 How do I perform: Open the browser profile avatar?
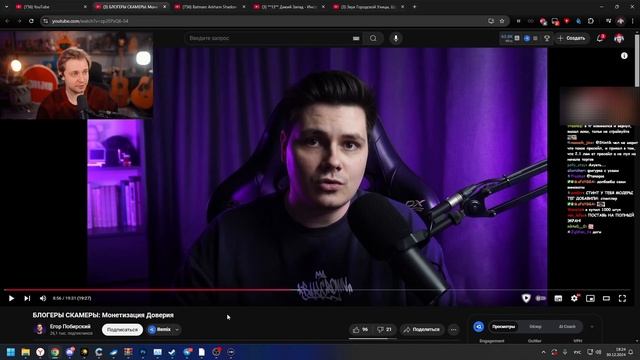[620, 21]
